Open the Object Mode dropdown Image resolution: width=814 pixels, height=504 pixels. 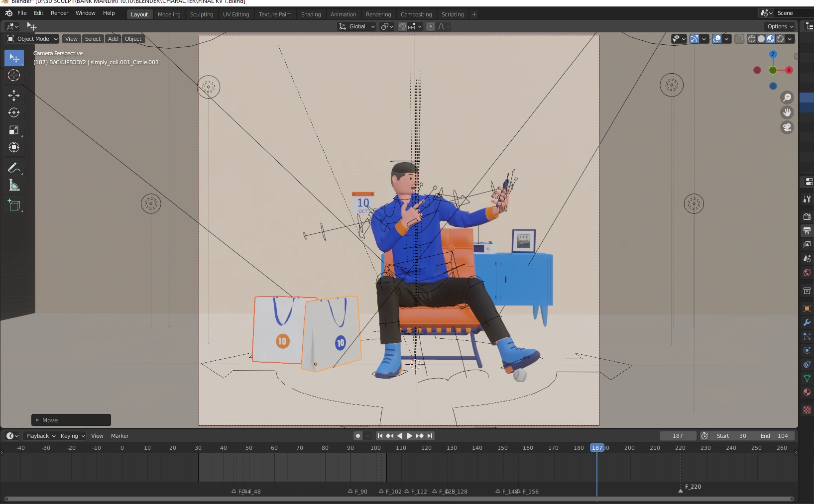[32, 39]
